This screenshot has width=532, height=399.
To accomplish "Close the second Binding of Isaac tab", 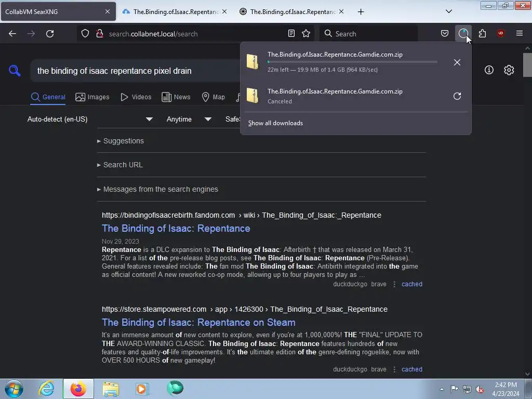I will [224, 11].
